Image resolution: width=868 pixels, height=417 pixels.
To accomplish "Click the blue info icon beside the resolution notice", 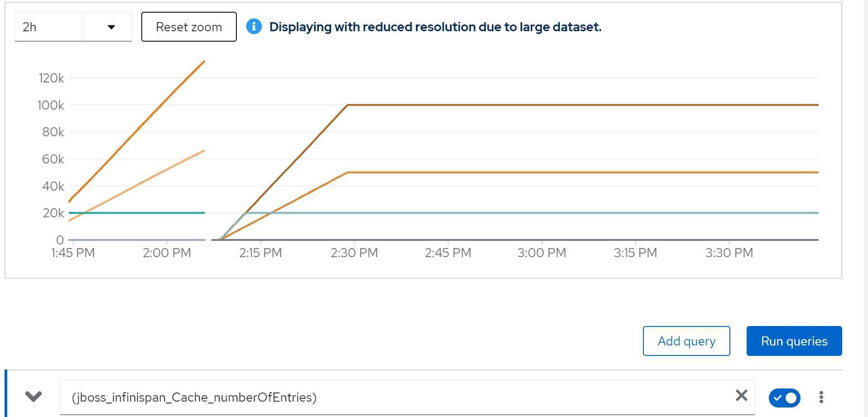I will (x=254, y=27).
